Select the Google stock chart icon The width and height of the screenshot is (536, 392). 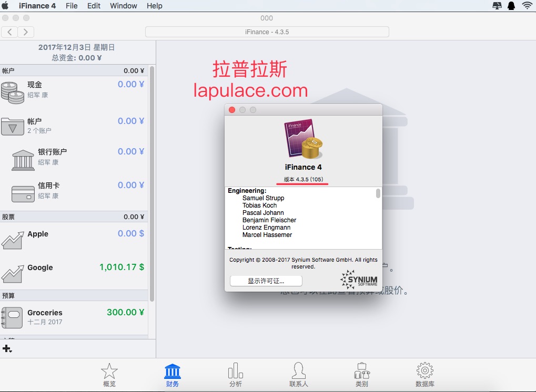pyautogui.click(x=13, y=274)
